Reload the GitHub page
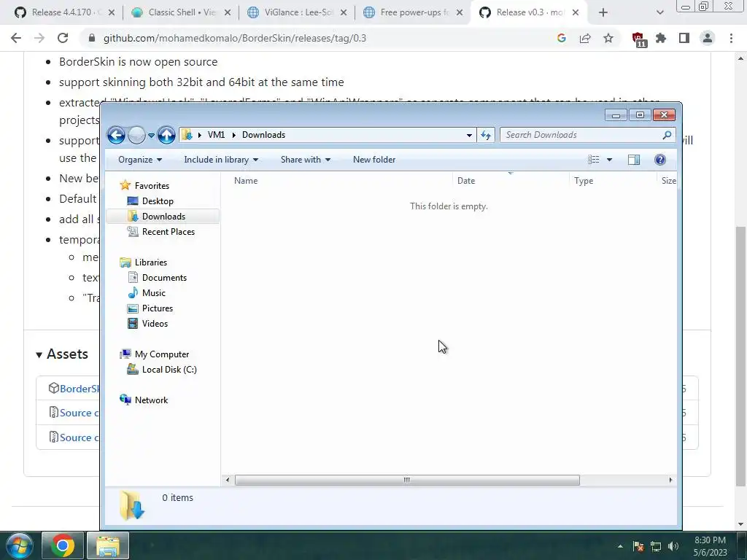 (x=63, y=38)
